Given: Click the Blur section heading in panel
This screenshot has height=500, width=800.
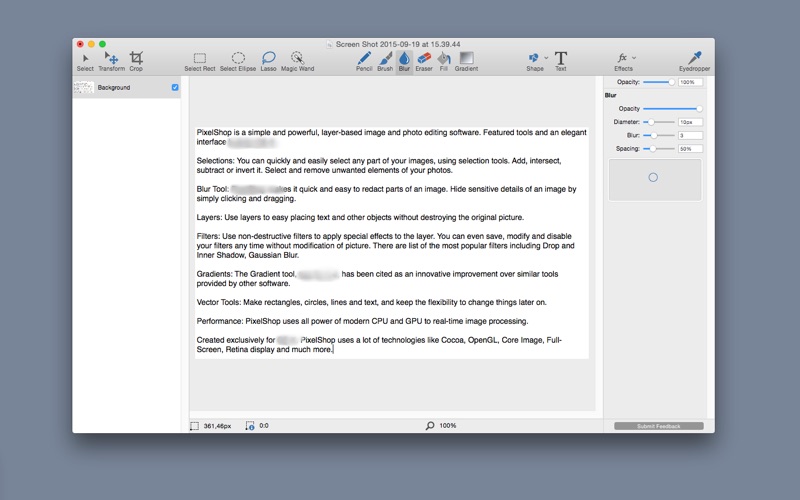Looking at the screenshot, I should point(611,95).
